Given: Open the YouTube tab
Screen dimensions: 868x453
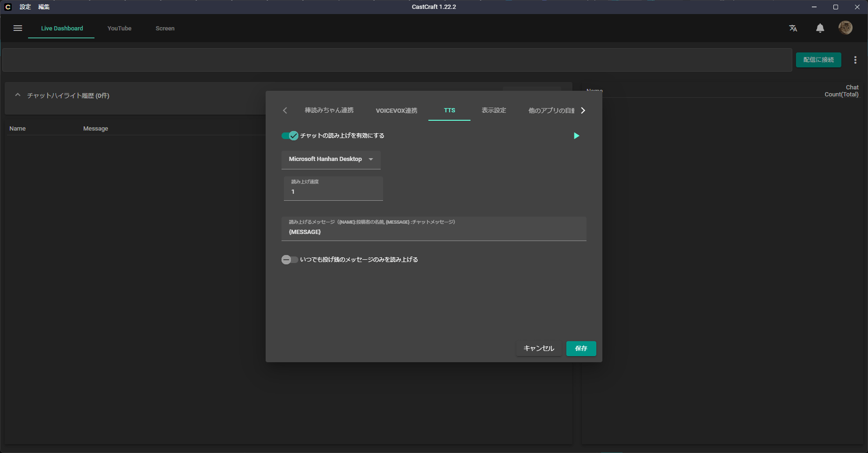Looking at the screenshot, I should pos(119,29).
